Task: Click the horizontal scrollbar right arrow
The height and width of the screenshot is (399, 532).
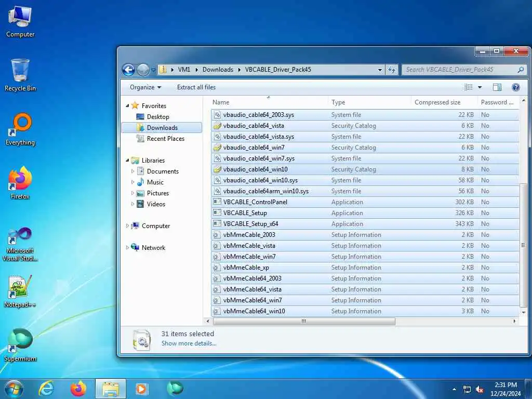Action: pos(515,321)
